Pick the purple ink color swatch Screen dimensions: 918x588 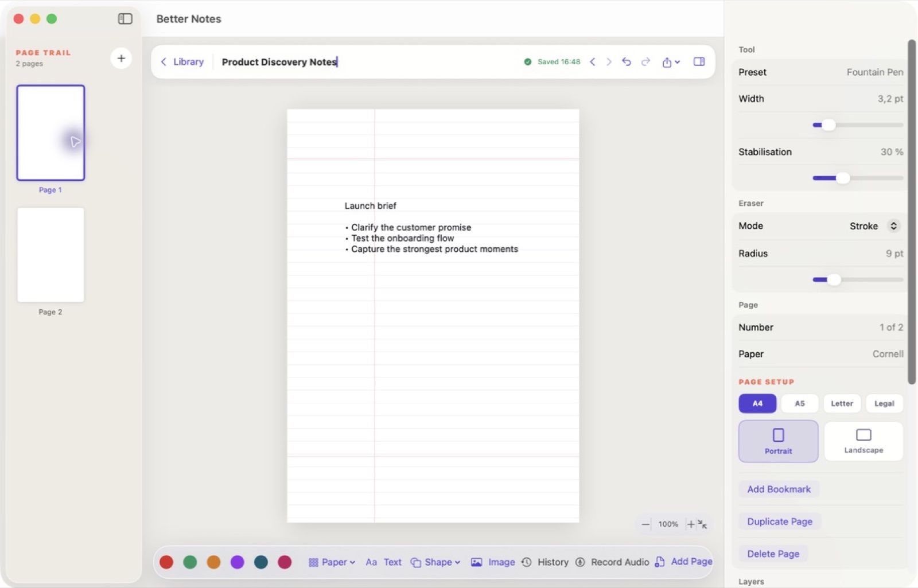(238, 562)
